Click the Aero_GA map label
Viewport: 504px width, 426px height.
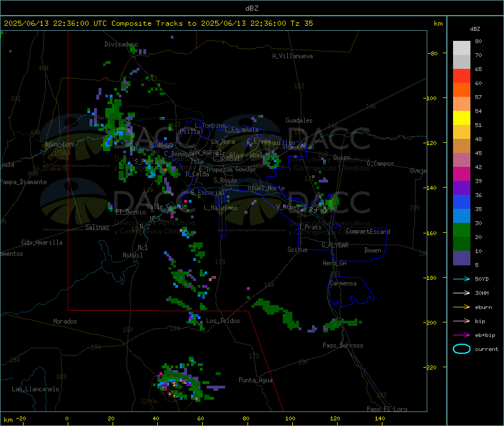coord(334,263)
